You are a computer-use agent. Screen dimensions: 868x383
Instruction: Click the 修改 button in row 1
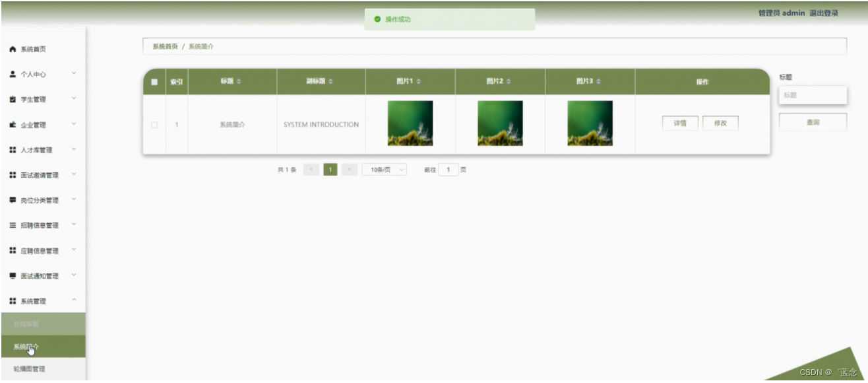click(x=720, y=123)
